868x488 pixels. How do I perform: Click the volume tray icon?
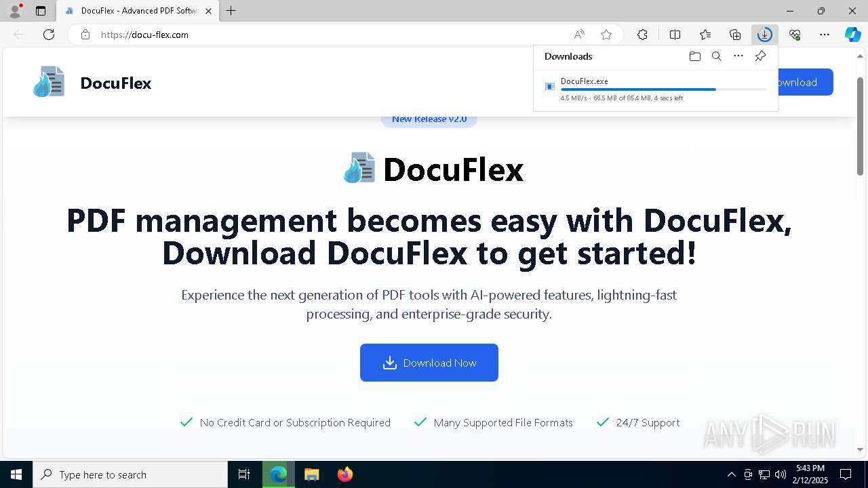point(781,474)
